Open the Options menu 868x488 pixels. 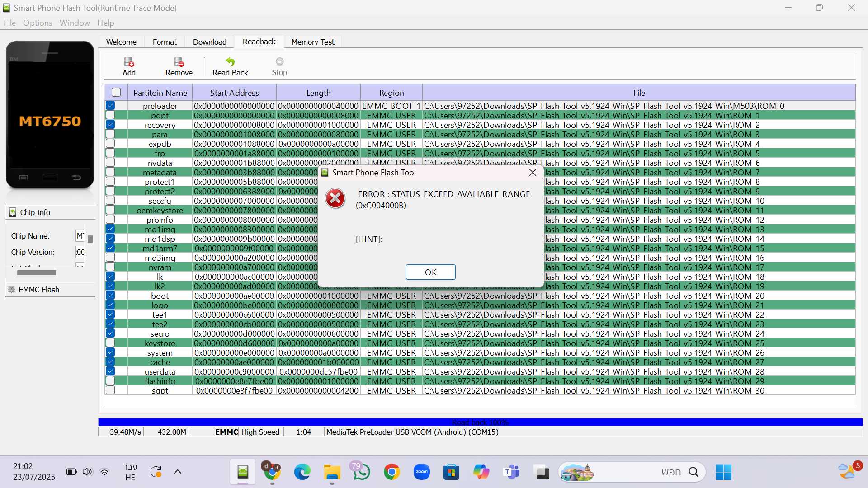click(38, 23)
